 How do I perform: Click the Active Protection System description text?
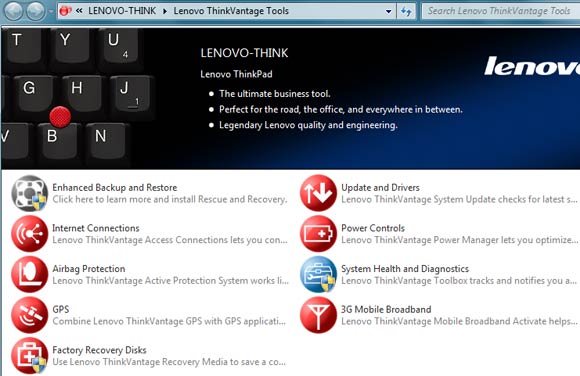170,281
